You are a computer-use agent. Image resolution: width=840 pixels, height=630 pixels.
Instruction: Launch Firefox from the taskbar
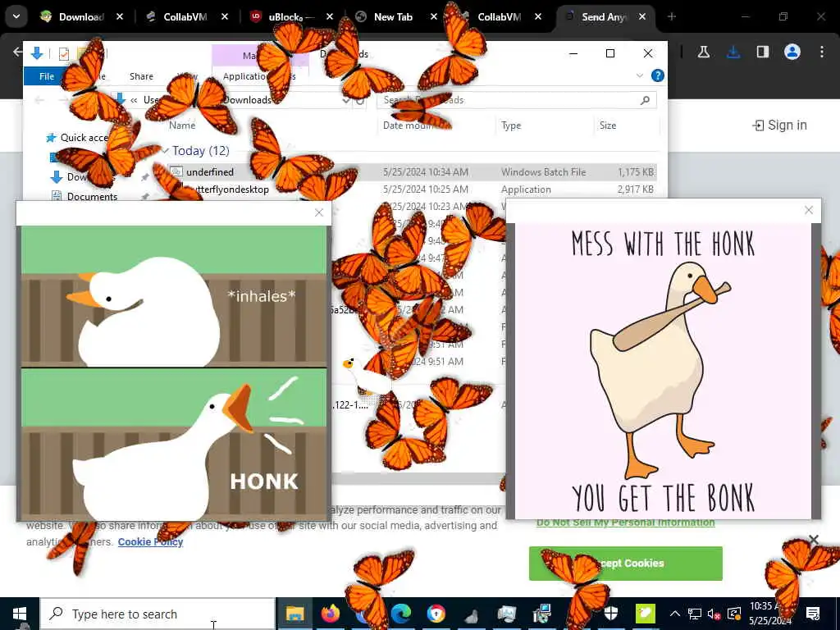coord(331,614)
